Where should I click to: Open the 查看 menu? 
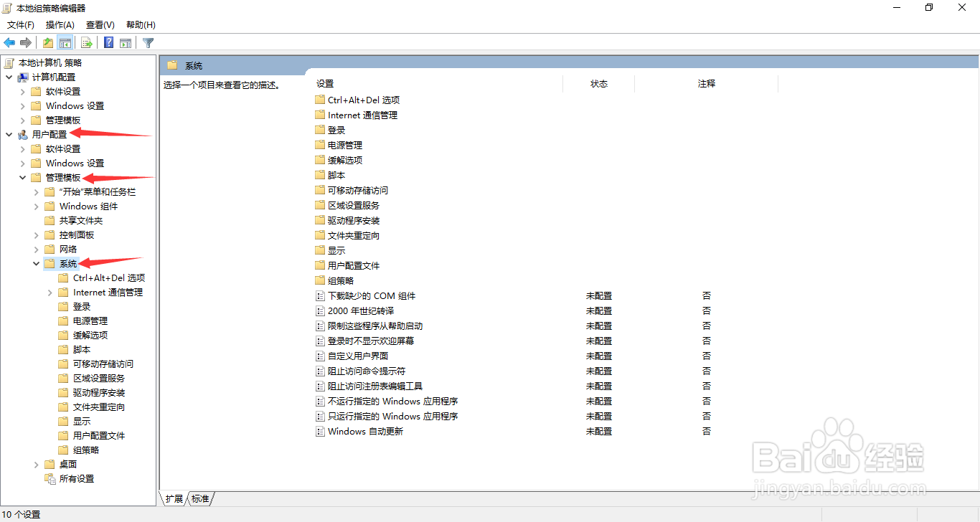pyautogui.click(x=99, y=24)
